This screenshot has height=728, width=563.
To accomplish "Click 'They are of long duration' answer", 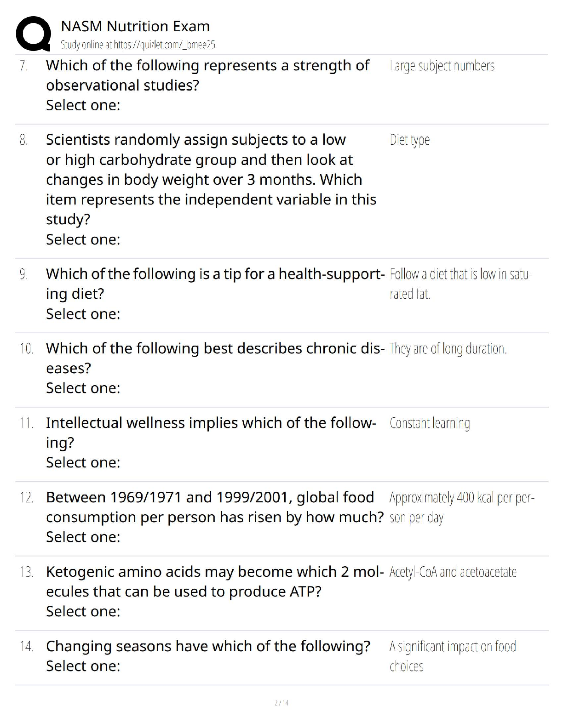I will point(448,349).
